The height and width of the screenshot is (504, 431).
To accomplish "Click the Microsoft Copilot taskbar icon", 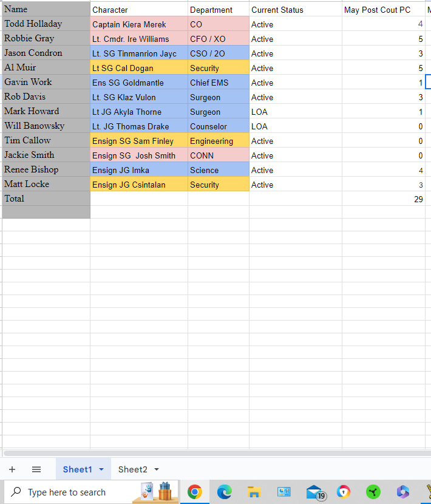I will 403,492.
